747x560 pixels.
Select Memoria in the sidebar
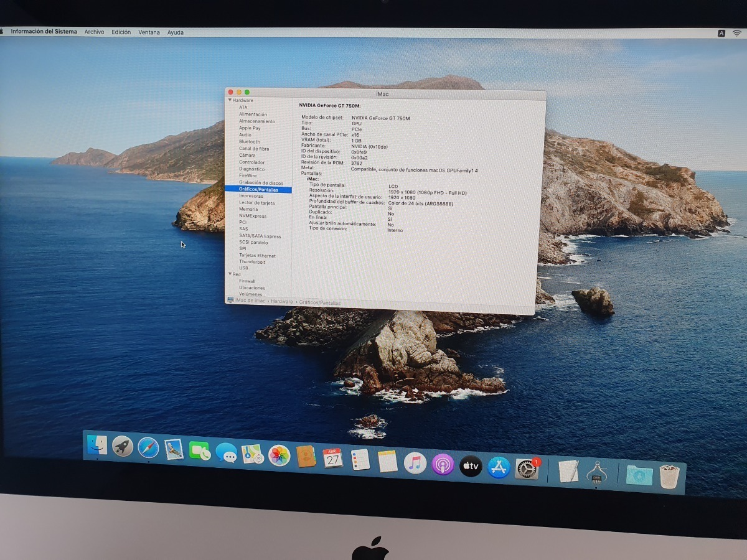[248, 210]
